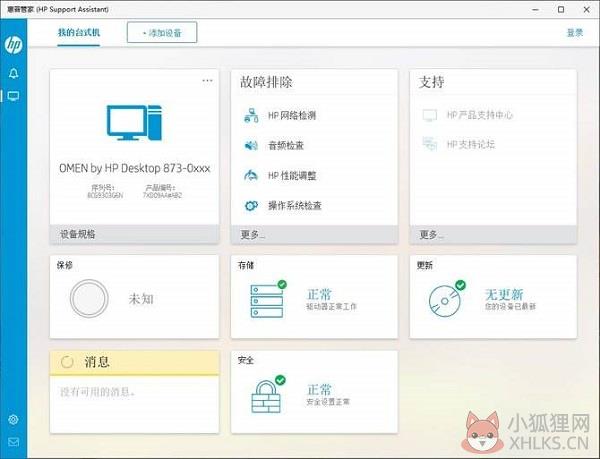Click the security padlock firewall icon
Image resolution: width=600 pixels, height=459 pixels.
[x=266, y=396]
